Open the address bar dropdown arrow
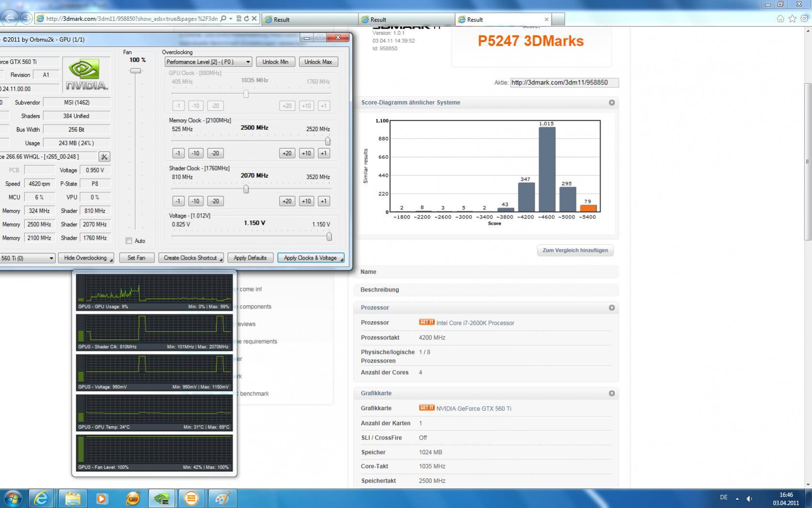 [231, 19]
